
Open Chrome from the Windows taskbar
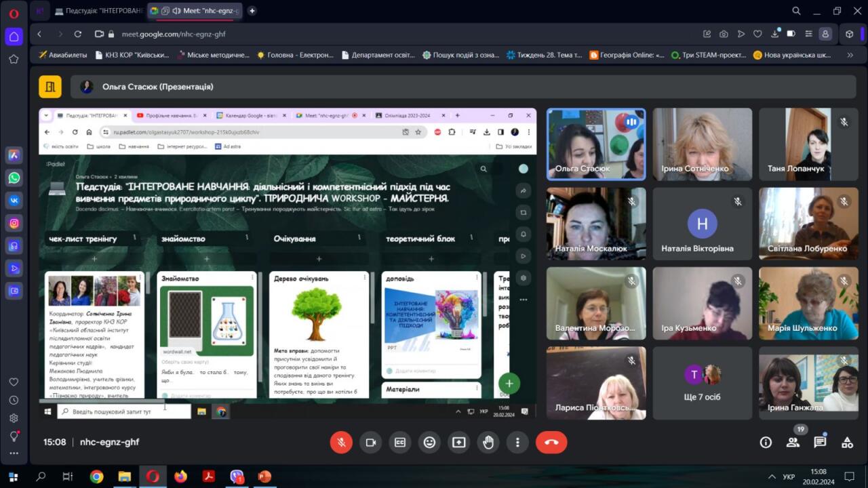coord(96,476)
